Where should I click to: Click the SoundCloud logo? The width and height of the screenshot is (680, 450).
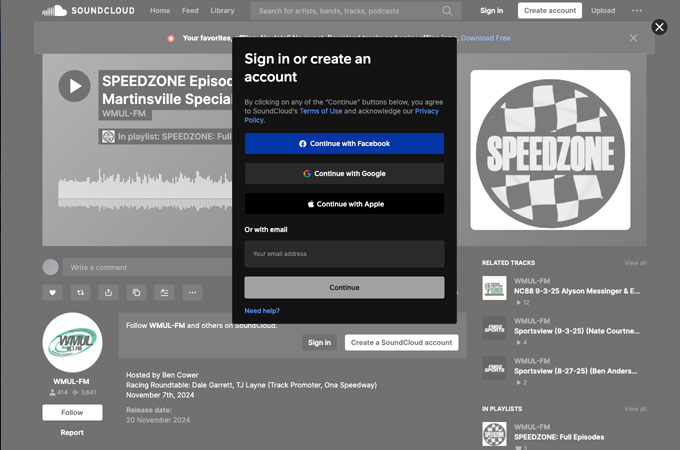pos(88,10)
